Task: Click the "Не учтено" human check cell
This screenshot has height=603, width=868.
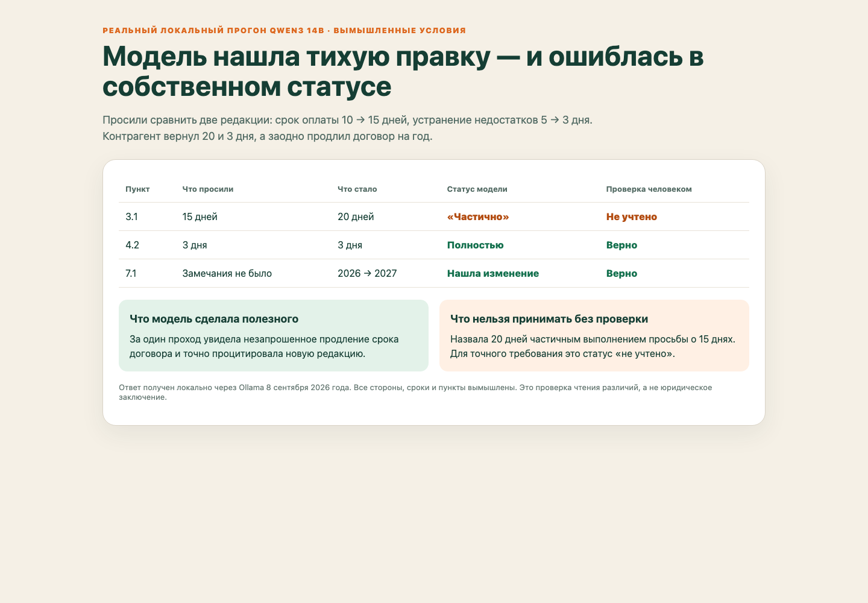Action: coord(632,216)
